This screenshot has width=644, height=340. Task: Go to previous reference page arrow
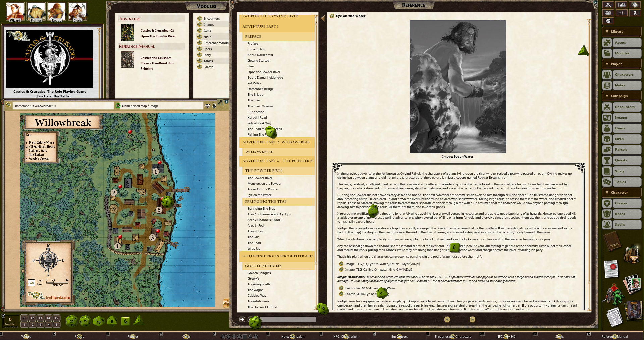point(447,319)
